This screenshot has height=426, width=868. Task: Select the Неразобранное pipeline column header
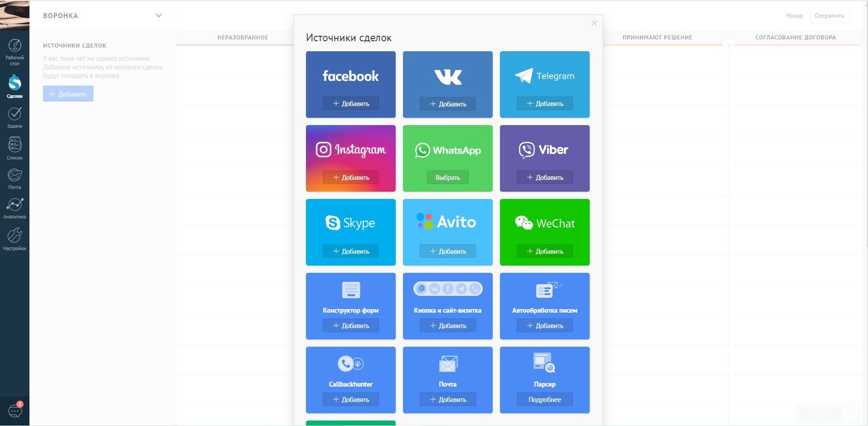(x=243, y=37)
